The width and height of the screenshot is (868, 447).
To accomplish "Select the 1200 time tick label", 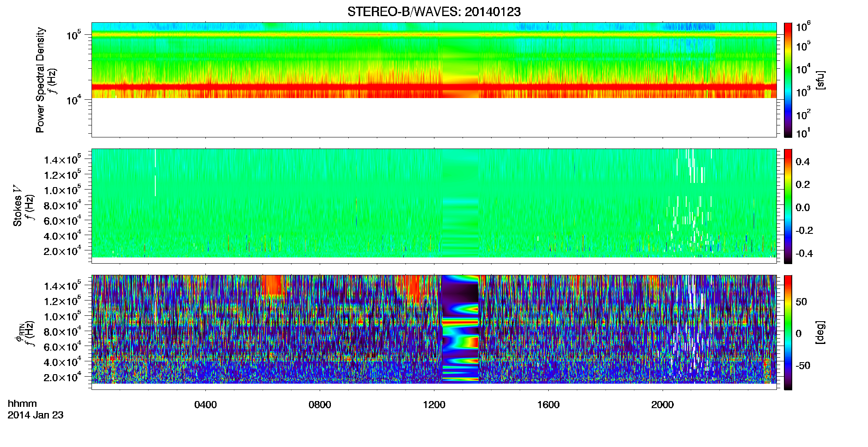I will click(x=434, y=405).
